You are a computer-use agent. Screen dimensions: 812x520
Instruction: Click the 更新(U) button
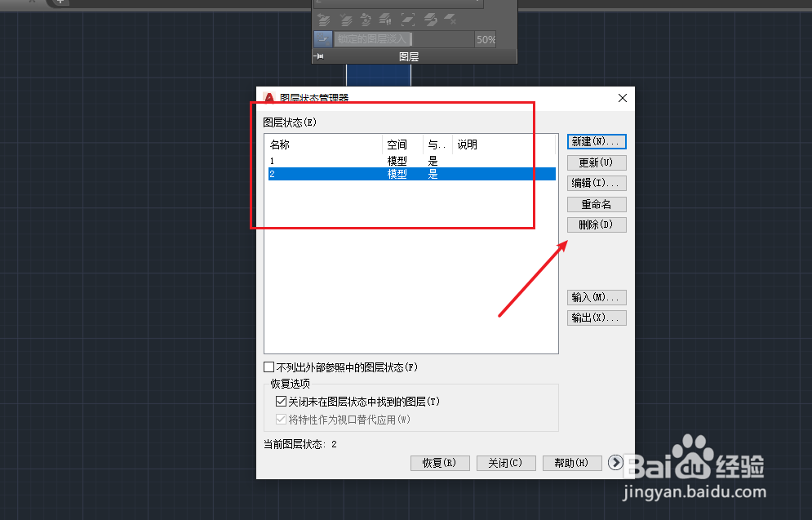pyautogui.click(x=597, y=162)
